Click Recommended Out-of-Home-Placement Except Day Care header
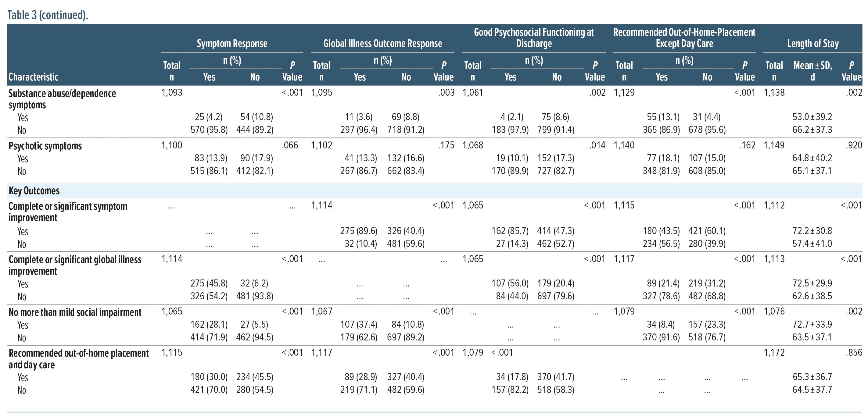The width and height of the screenshot is (868, 420). tap(684, 38)
